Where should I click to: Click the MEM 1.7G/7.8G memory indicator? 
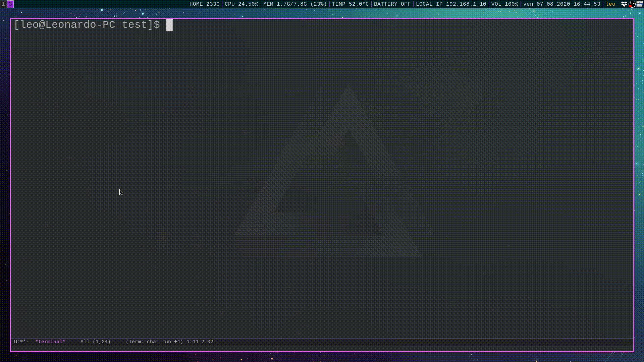point(295,4)
